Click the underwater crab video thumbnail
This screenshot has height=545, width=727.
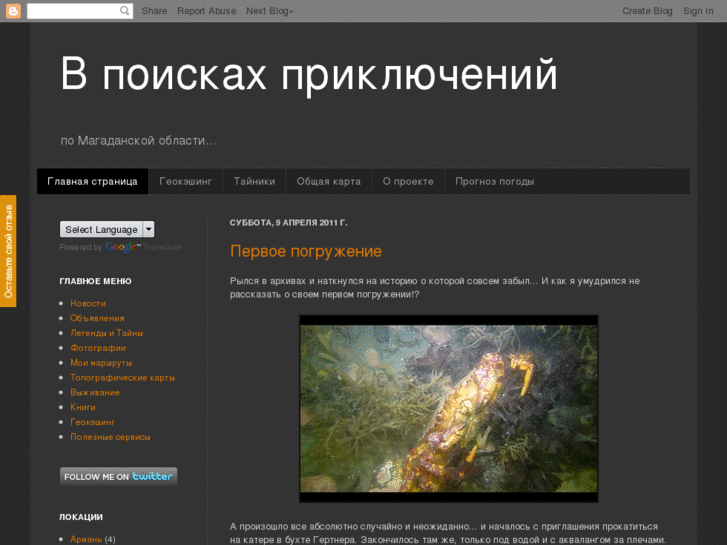(x=448, y=409)
